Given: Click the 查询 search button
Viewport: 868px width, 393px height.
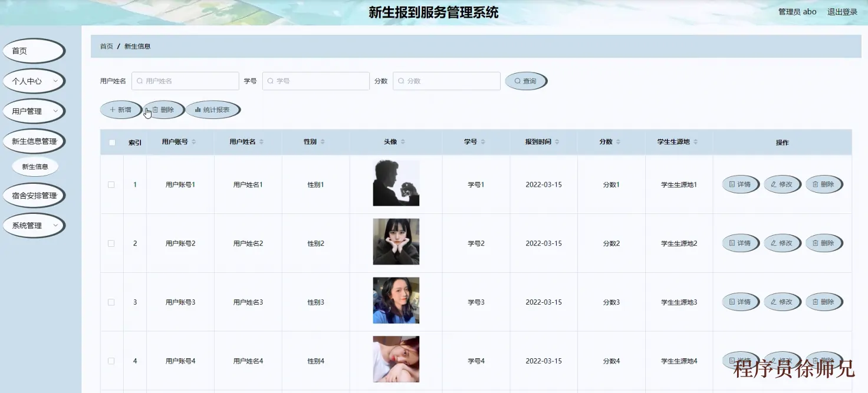Looking at the screenshot, I should point(525,81).
